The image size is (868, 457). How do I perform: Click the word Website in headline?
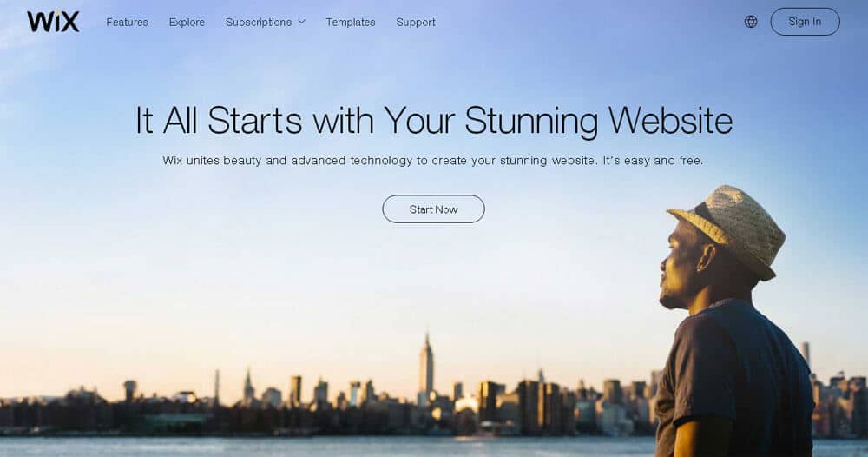(x=670, y=120)
